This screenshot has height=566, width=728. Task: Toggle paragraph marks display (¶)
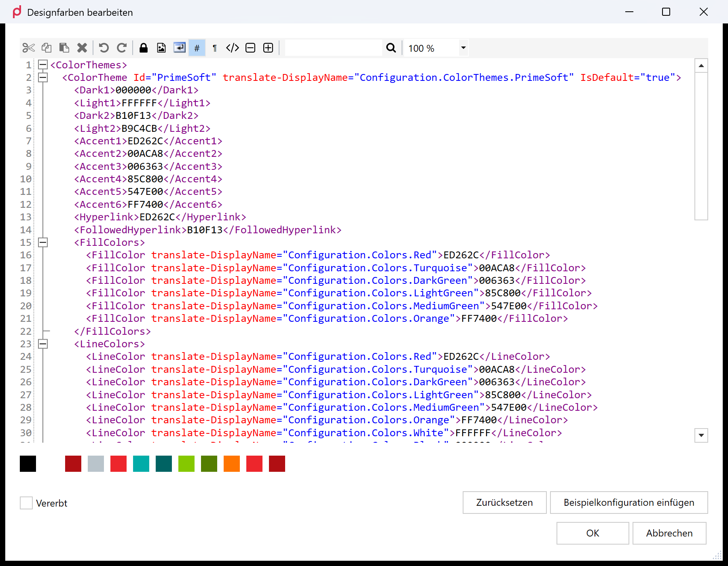point(215,48)
